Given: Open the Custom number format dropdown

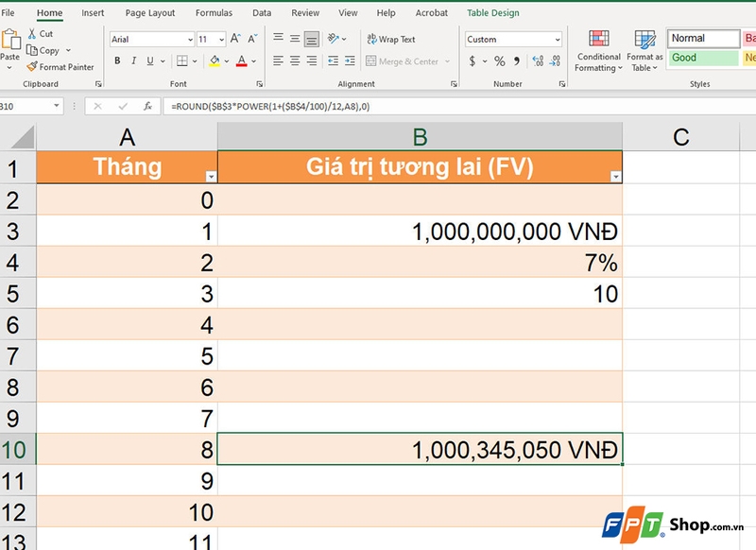Looking at the screenshot, I should click(x=559, y=40).
